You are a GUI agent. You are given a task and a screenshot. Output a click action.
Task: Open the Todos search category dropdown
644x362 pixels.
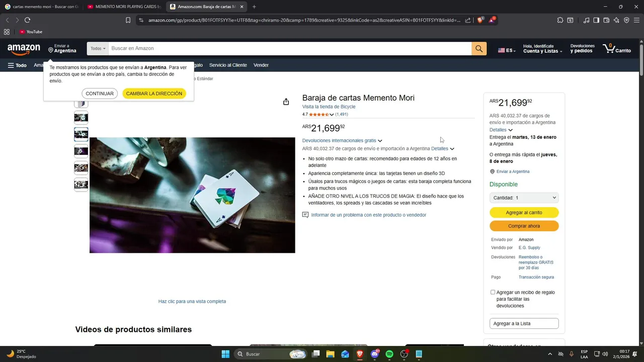point(98,49)
